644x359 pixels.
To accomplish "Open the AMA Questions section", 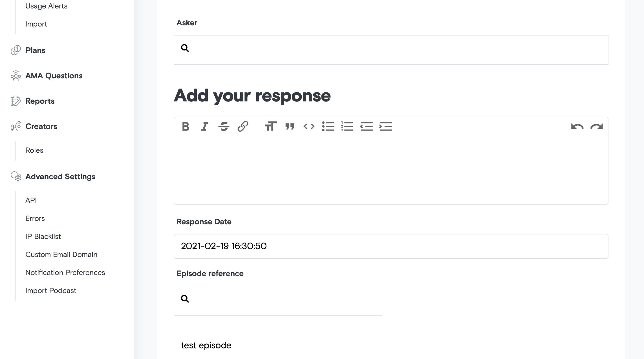I will (x=54, y=76).
